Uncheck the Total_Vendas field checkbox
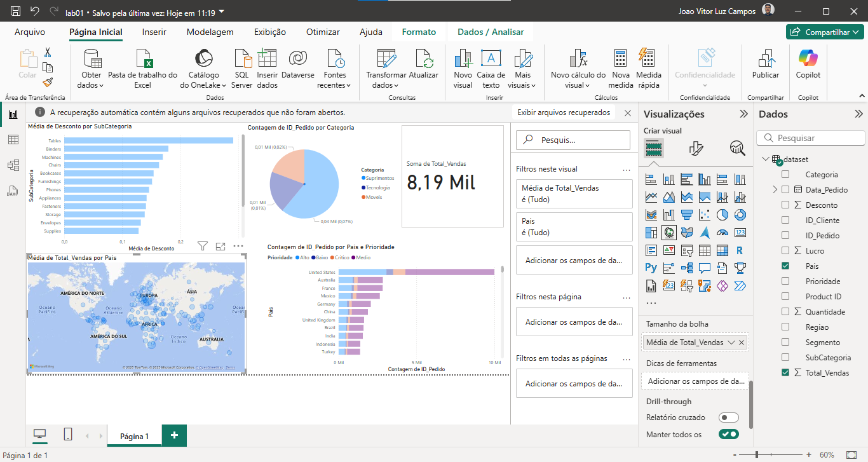 point(785,372)
